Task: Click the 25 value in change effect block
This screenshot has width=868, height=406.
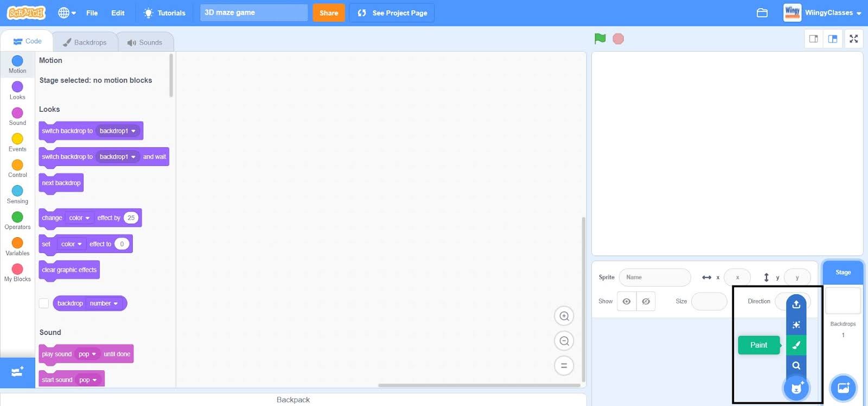Action: [x=131, y=218]
